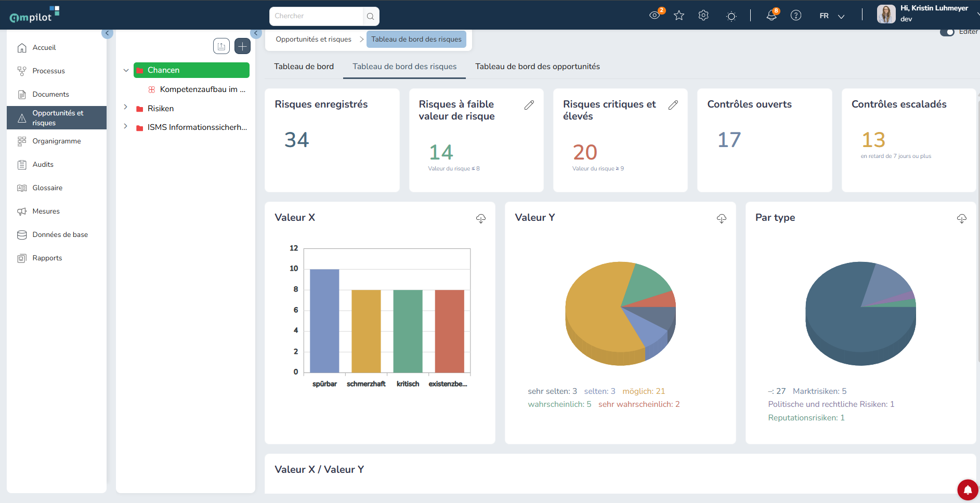Switch to Tableau de bord des opportunités tab
This screenshot has height=503, width=980.
[538, 67]
